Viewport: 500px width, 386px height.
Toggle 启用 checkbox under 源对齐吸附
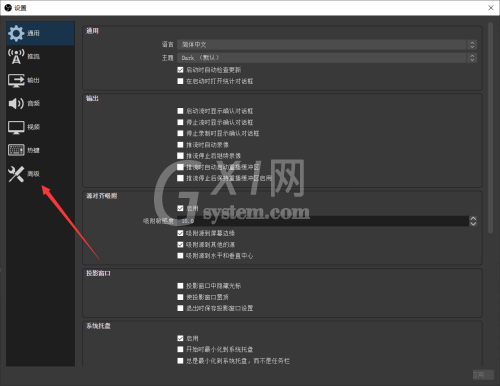[x=180, y=208]
